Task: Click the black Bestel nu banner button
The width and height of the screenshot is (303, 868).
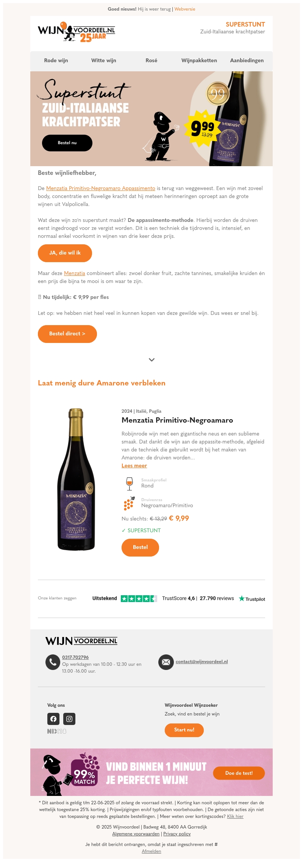Action: pos(67,143)
